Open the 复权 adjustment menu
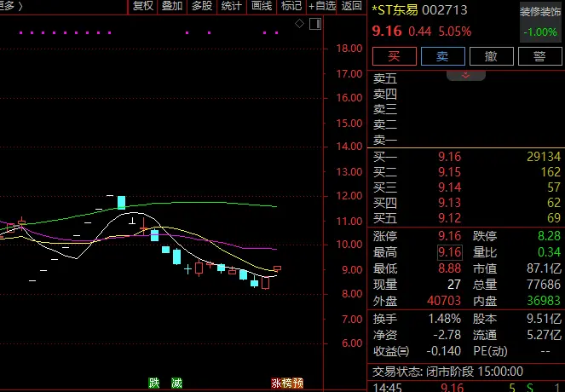565x392 pixels. click(143, 7)
